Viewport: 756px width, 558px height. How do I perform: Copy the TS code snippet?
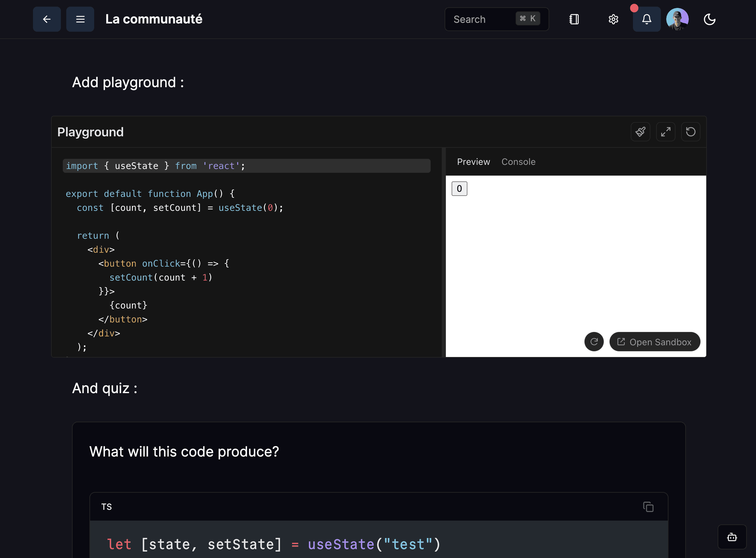coord(648,507)
